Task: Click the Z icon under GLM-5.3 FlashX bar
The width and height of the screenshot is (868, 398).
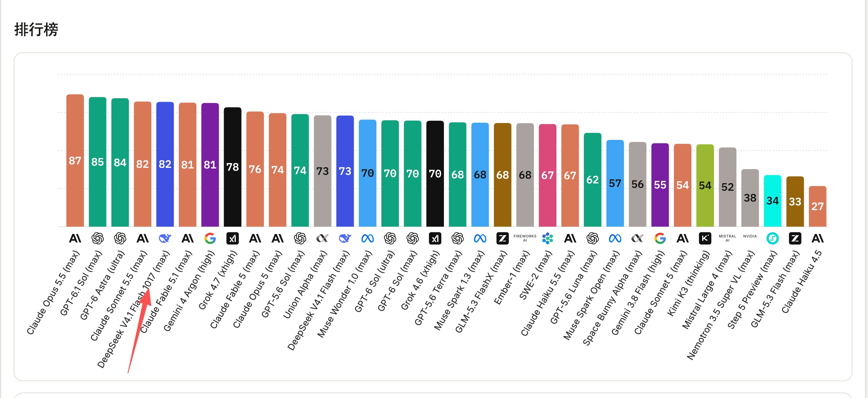Action: click(x=502, y=238)
